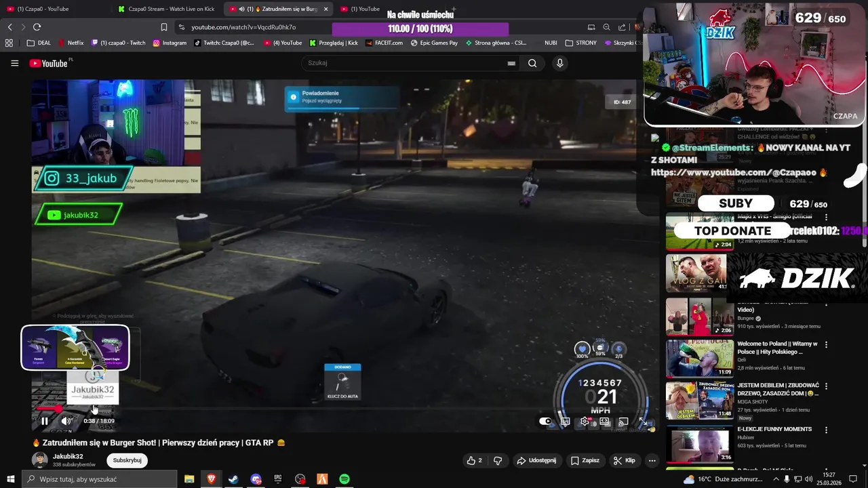Image resolution: width=868 pixels, height=488 pixels.
Task: Open Brave browser from the taskbar
Action: (212, 479)
